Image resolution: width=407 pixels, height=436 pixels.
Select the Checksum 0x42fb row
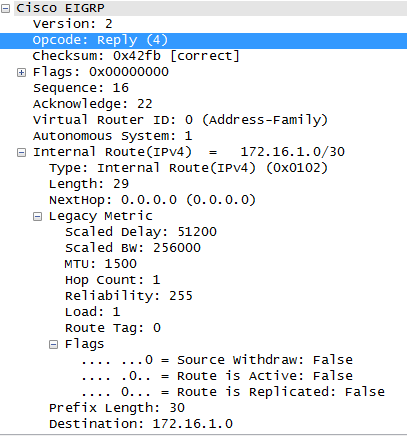(136, 56)
